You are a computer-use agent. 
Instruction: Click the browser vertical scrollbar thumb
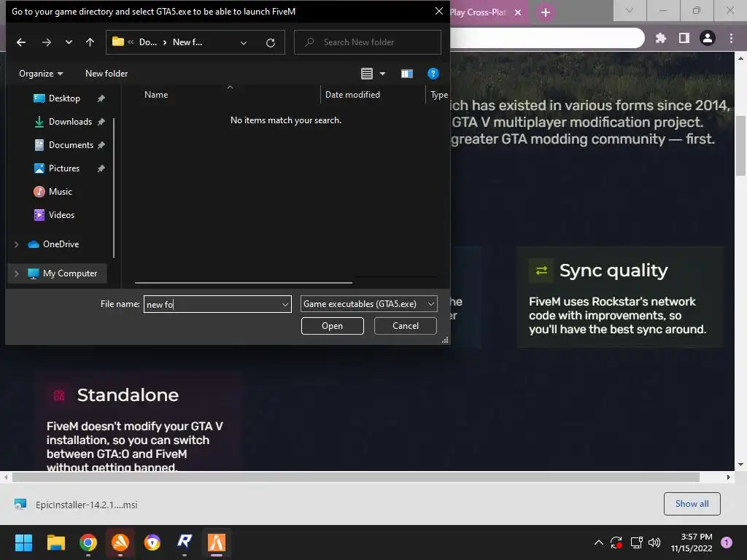[741, 146]
